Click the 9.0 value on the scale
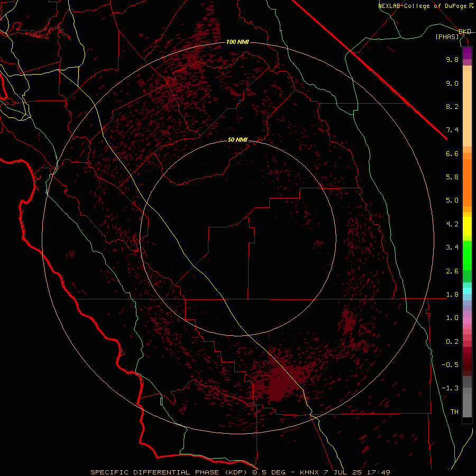Image resolution: width=476 pixels, height=476 pixels. (452, 83)
